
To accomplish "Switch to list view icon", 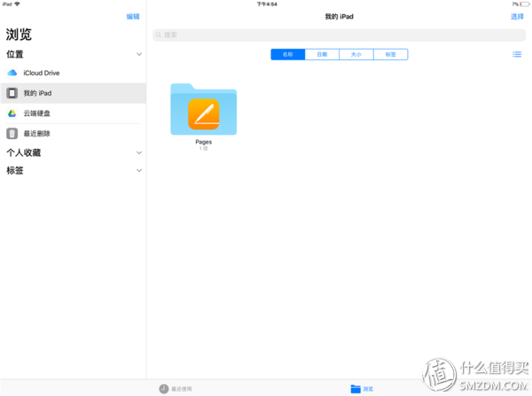I will pyautogui.click(x=517, y=55).
